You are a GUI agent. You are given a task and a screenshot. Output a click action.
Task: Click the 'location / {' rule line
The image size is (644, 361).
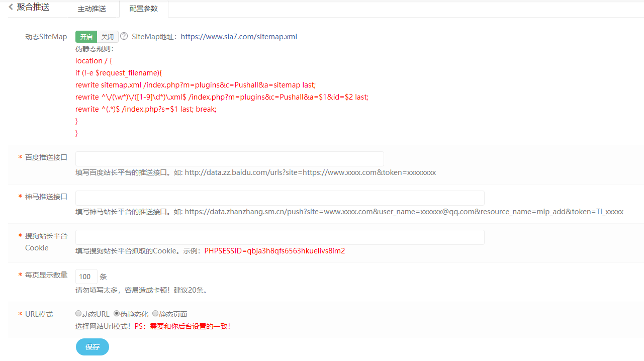pos(94,61)
